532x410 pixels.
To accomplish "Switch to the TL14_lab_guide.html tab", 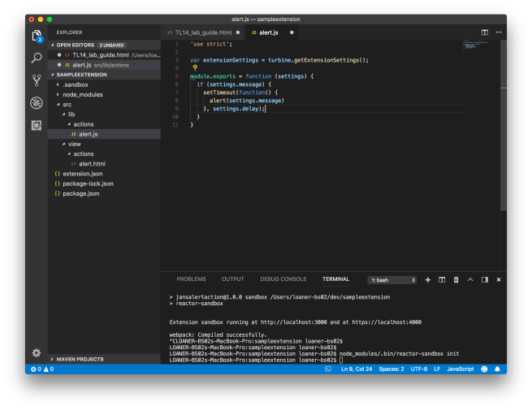I will pos(203,32).
